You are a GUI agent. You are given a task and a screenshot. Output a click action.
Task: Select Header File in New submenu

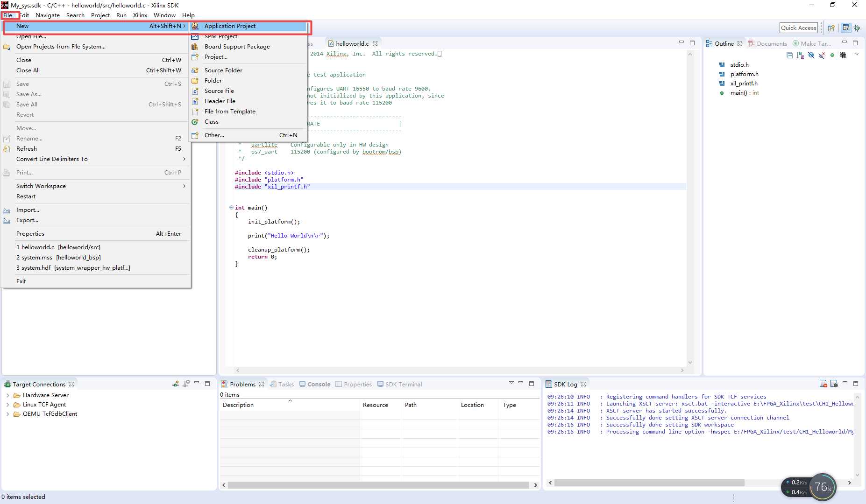248,101
